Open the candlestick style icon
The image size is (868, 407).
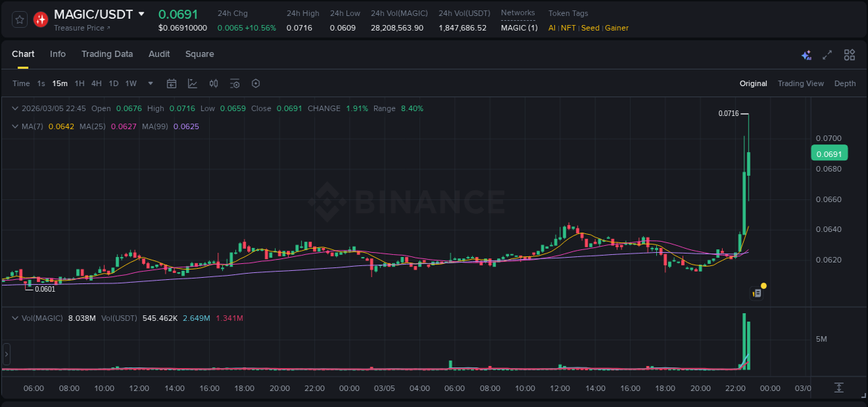(x=214, y=83)
